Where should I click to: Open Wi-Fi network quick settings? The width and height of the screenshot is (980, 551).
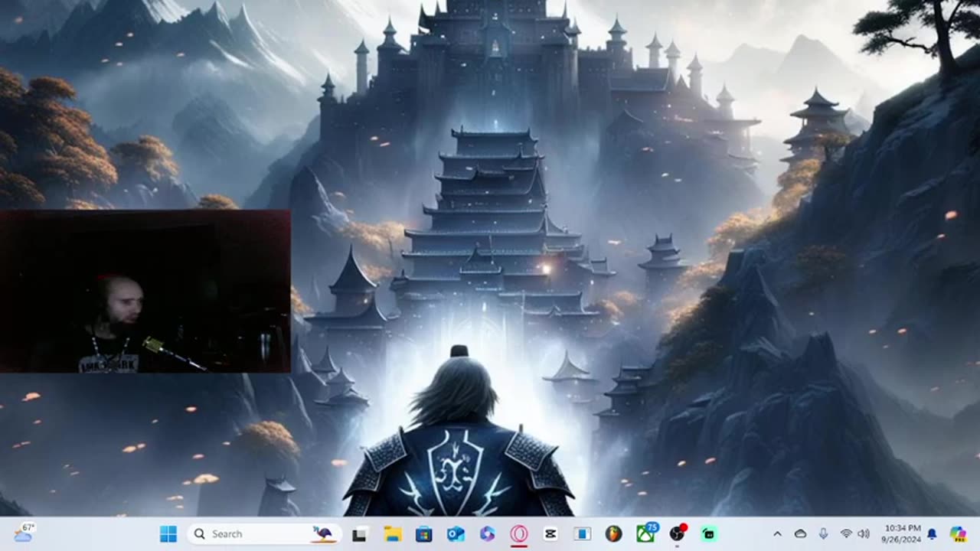[x=846, y=534]
